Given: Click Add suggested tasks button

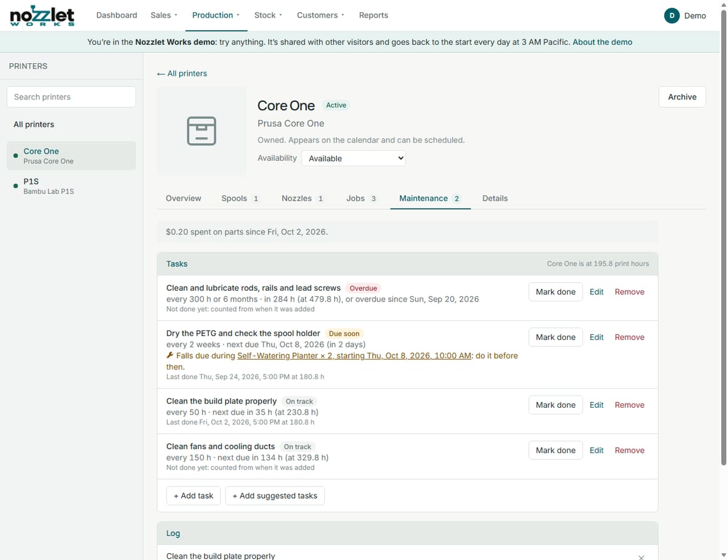Looking at the screenshot, I should [275, 496].
